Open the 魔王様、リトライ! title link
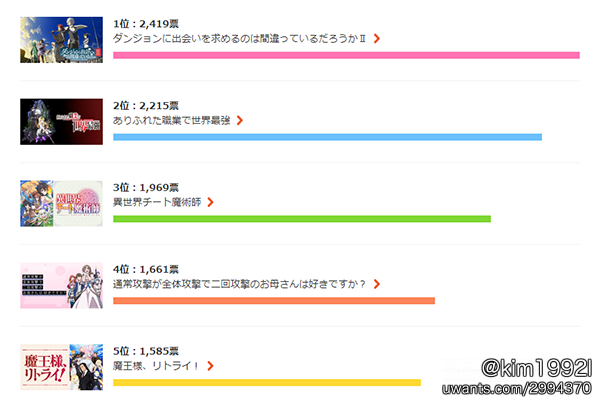This screenshot has width=600, height=405. (x=156, y=366)
